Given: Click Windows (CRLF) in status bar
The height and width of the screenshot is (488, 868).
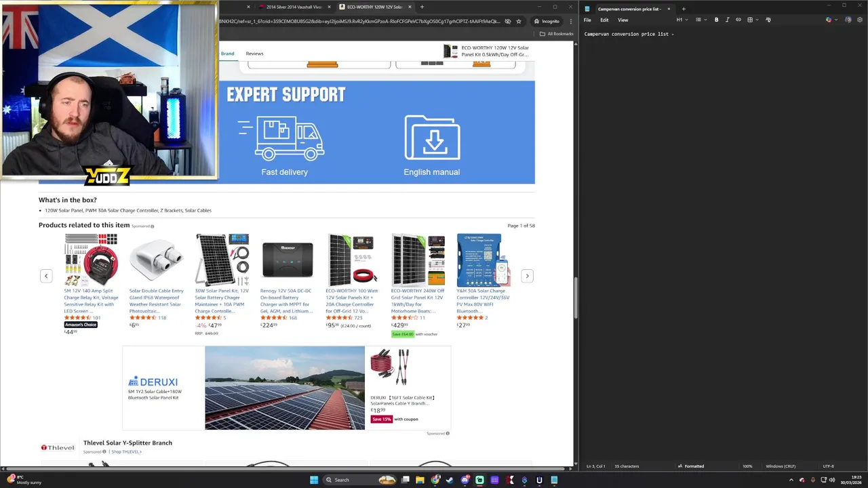Looking at the screenshot, I should [x=781, y=466].
